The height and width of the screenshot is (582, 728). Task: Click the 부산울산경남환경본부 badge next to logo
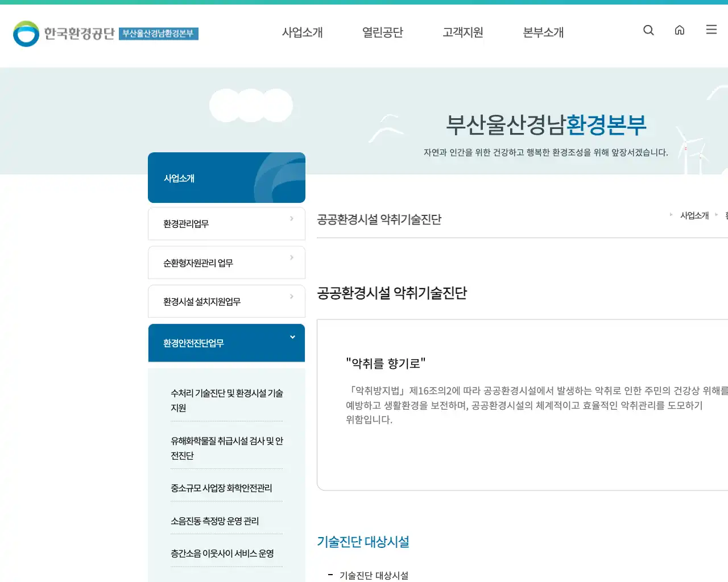[x=159, y=34]
